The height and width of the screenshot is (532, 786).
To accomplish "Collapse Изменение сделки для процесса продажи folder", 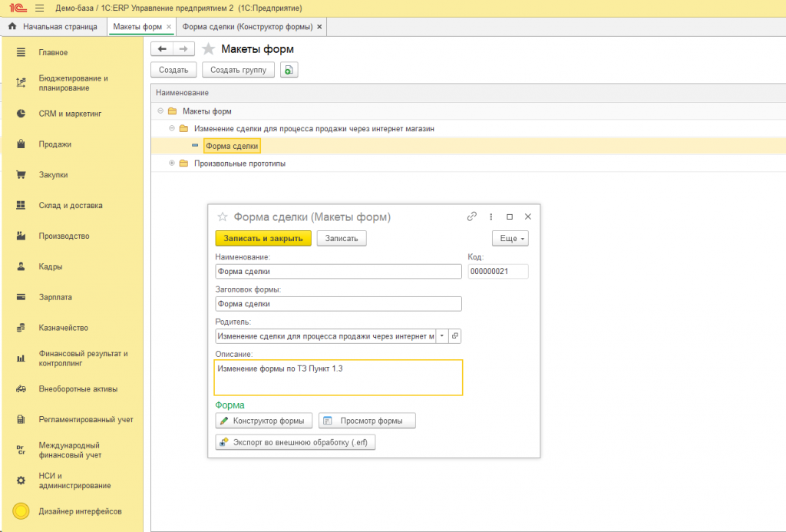I will pyautogui.click(x=172, y=128).
